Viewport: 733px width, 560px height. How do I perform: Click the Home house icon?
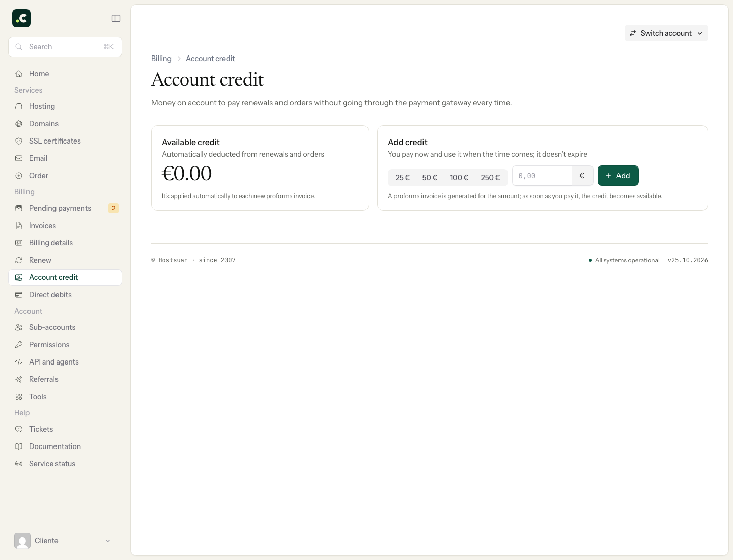[x=19, y=74]
